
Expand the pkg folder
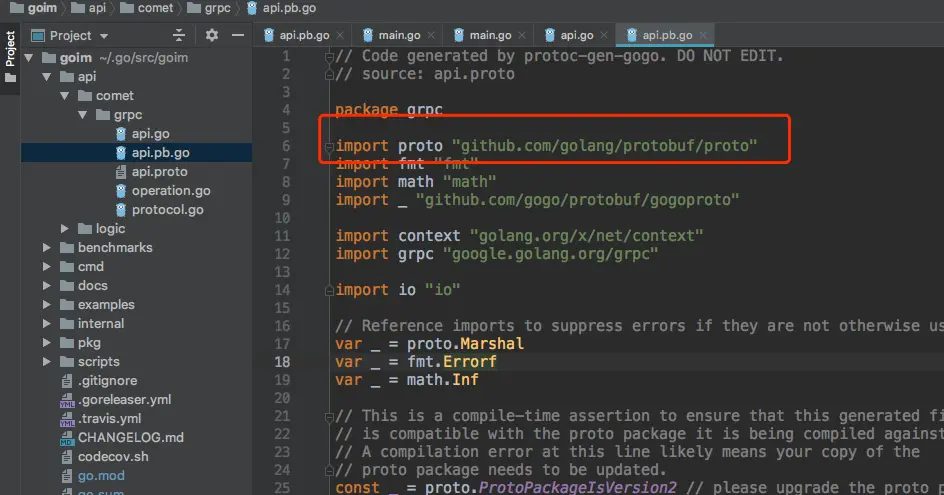pyautogui.click(x=46, y=343)
